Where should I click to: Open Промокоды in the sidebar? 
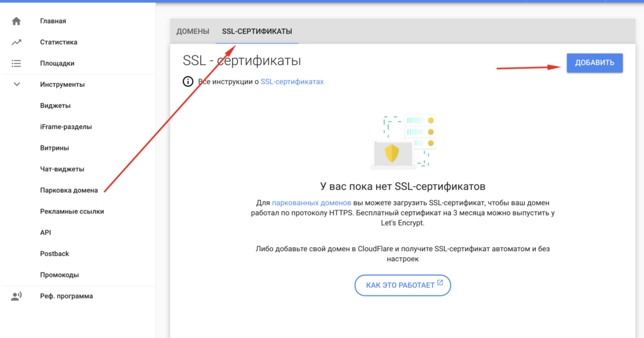[x=60, y=275]
